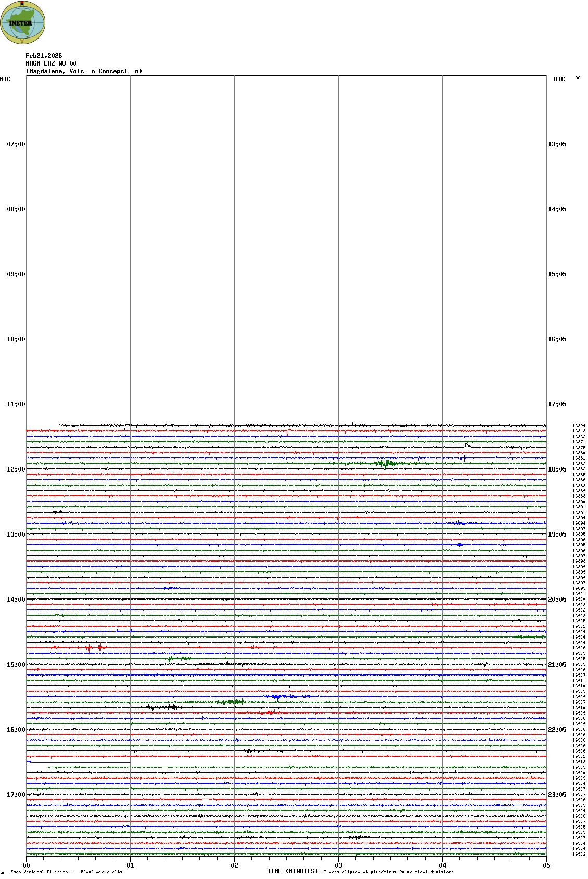Click the traces clipped footnote text

pos(388,872)
